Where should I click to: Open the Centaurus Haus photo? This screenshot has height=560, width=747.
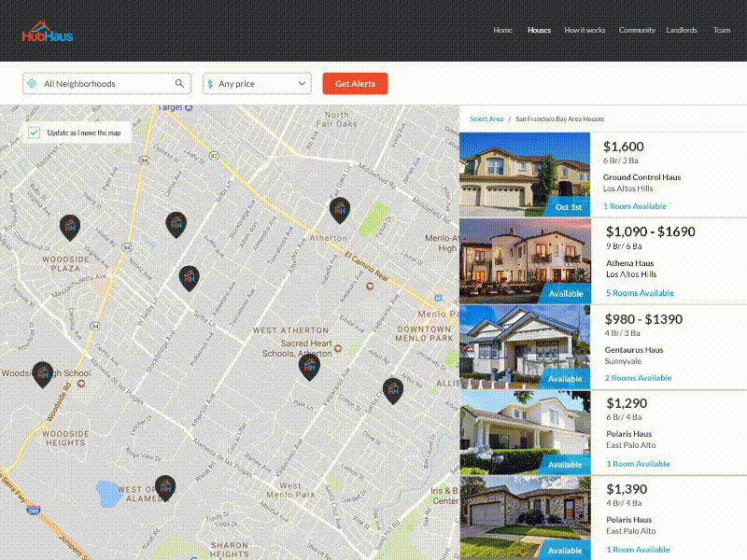[x=525, y=346]
